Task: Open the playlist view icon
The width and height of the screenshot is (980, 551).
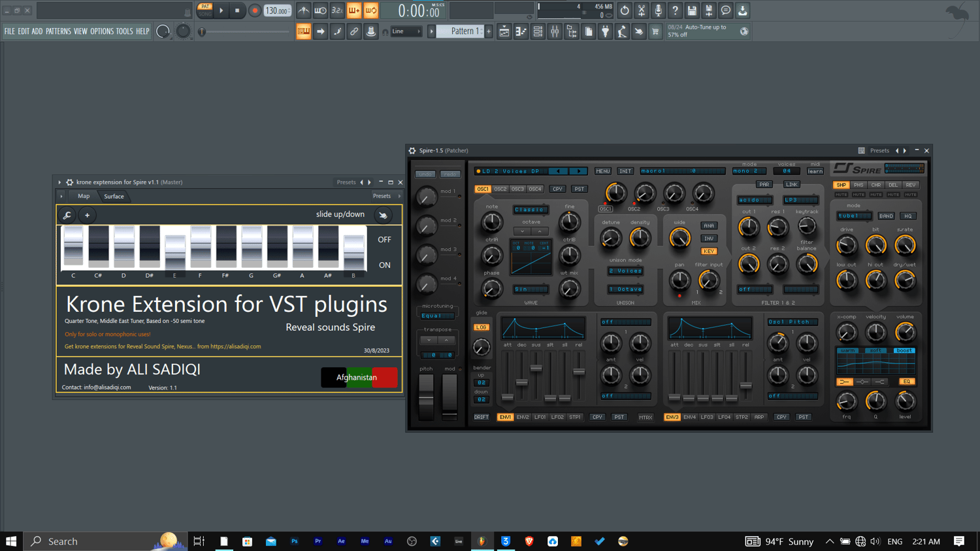Action: tap(504, 31)
